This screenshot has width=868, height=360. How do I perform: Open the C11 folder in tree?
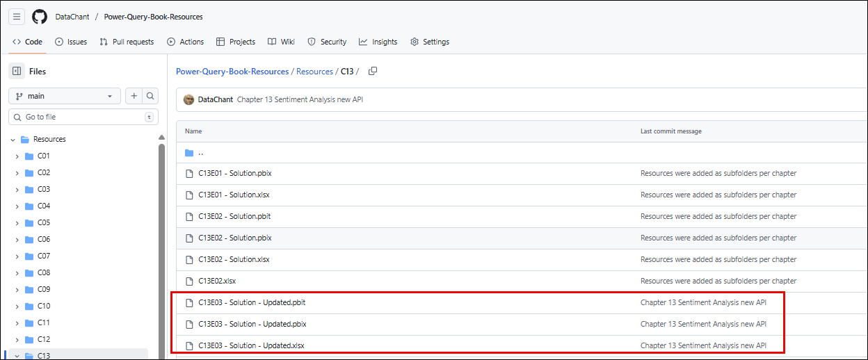[44, 322]
